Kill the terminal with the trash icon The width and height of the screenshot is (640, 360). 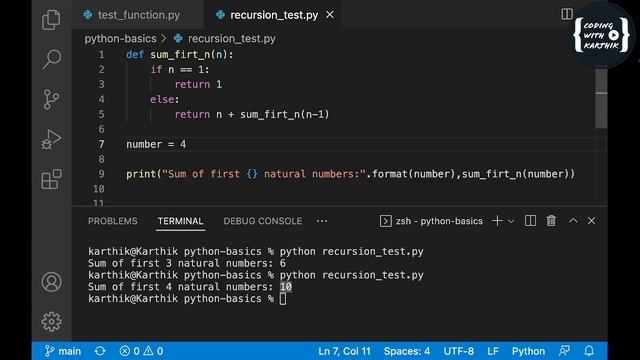pos(551,221)
